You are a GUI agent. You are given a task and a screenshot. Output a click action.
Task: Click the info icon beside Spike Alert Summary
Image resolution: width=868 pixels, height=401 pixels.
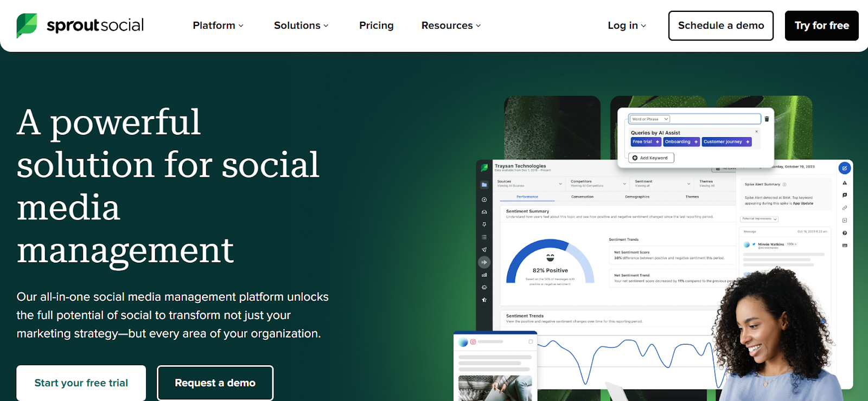784,184
